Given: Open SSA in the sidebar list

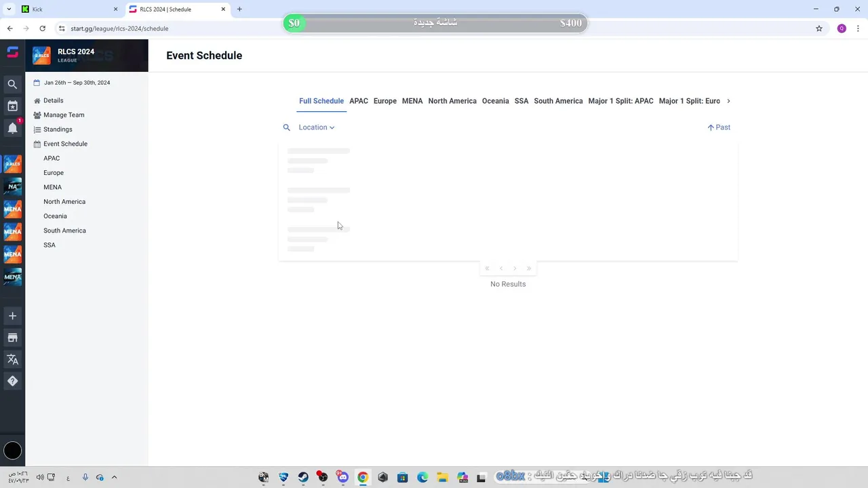Looking at the screenshot, I should [x=50, y=245].
